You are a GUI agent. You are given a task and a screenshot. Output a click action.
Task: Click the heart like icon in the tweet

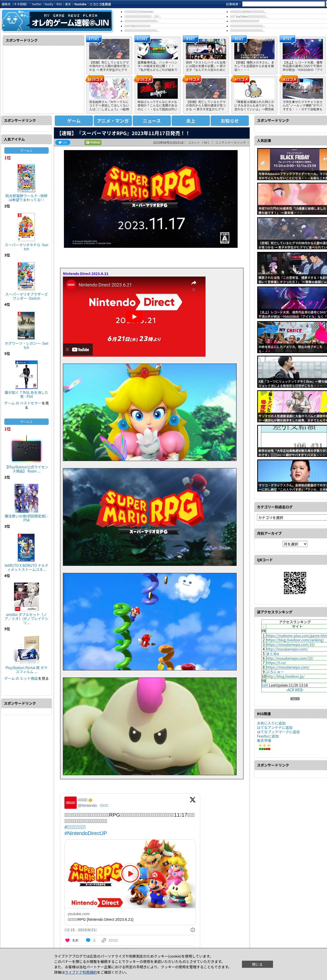(x=67, y=940)
